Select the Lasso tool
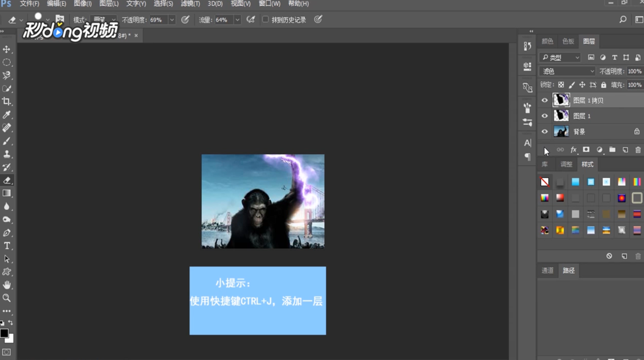This screenshot has width=644, height=360. (7, 75)
